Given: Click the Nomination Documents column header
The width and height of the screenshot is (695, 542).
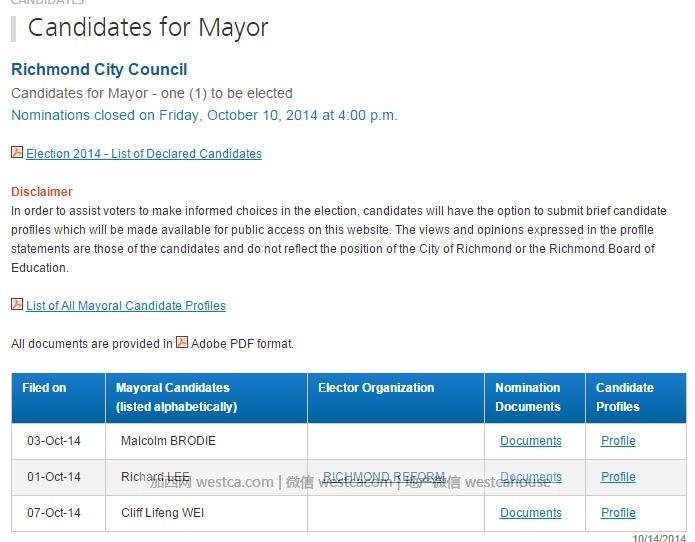Looking at the screenshot, I should (x=535, y=398).
